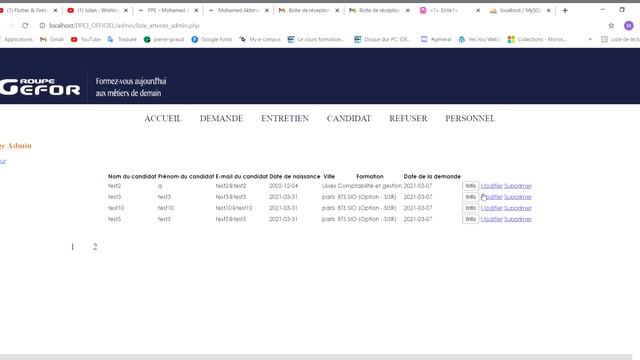The height and width of the screenshot is (360, 640).
Task: Close the localhost / MySQL tab
Action: (549, 10)
